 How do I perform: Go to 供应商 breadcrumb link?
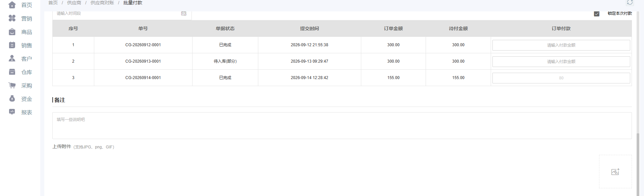(74, 3)
